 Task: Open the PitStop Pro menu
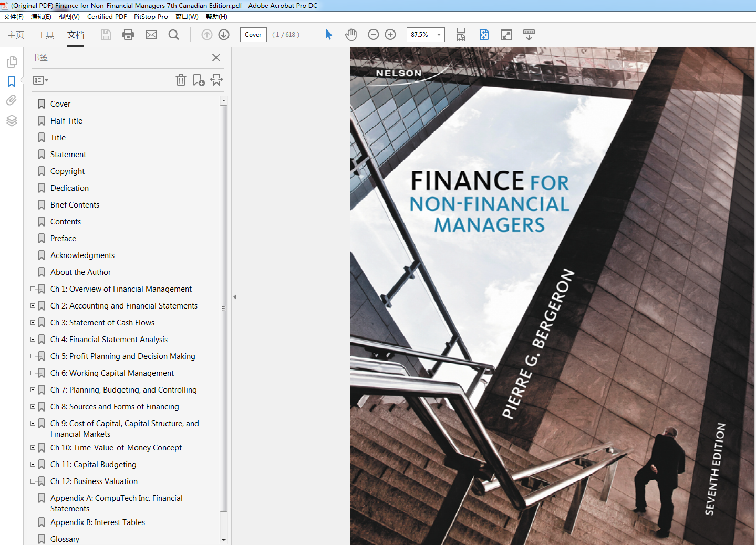(151, 17)
